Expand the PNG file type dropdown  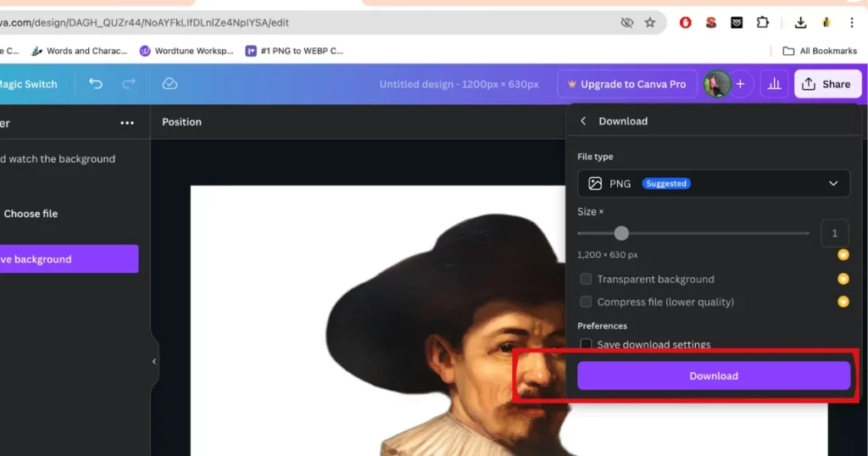(714, 183)
